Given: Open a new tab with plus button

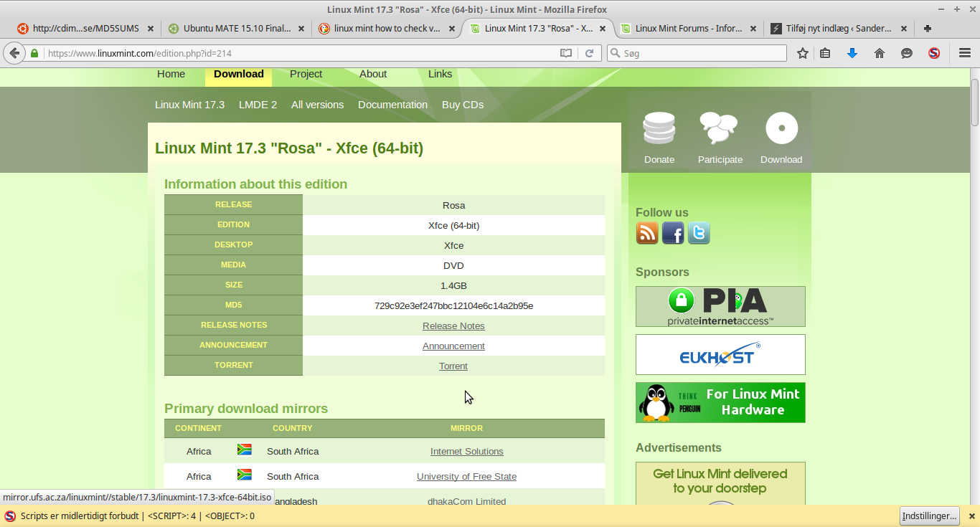Looking at the screenshot, I should [928, 29].
